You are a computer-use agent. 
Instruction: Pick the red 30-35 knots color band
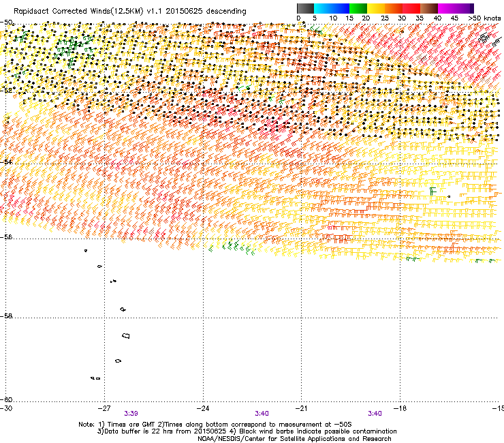click(x=411, y=8)
